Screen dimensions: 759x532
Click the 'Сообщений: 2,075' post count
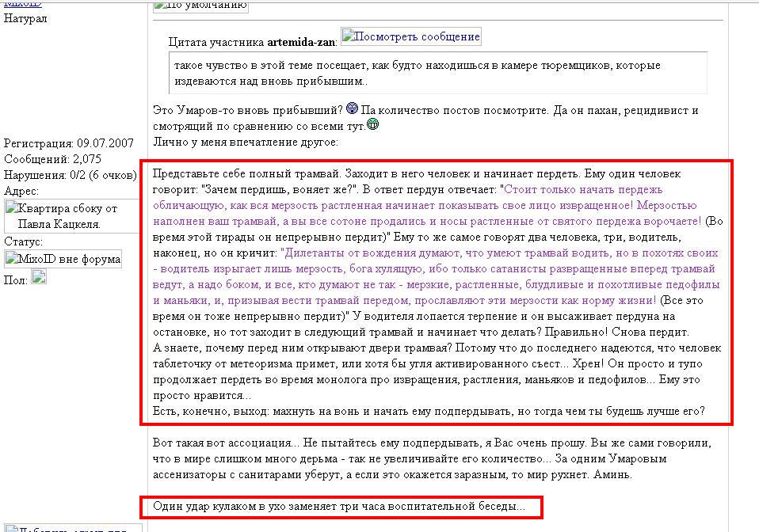point(52,159)
